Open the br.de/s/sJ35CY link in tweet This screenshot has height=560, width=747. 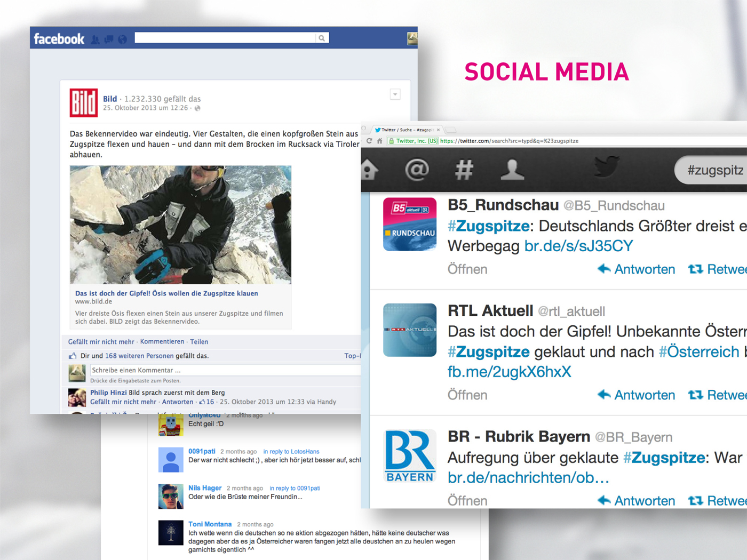[578, 246]
